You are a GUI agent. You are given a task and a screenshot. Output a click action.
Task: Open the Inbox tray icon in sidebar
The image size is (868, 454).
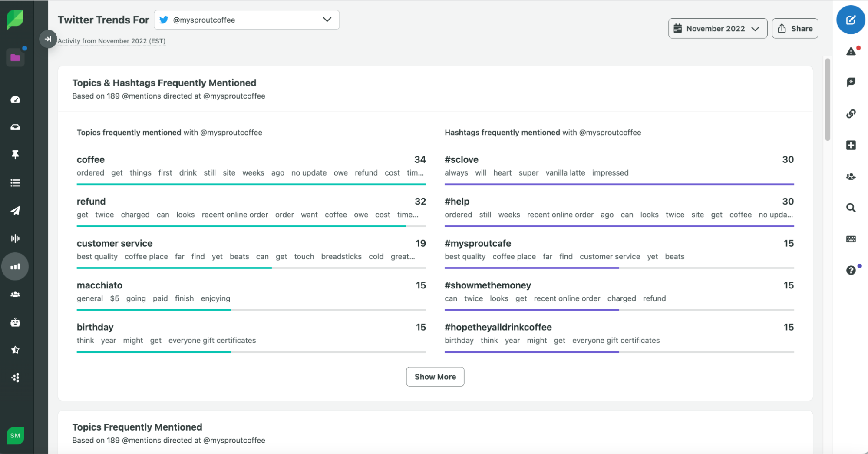[x=15, y=127]
